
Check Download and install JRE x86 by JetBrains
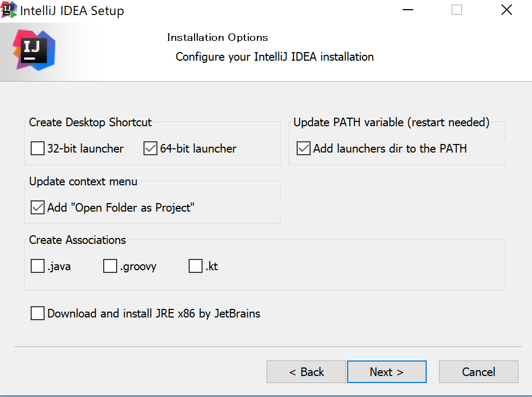(x=37, y=313)
